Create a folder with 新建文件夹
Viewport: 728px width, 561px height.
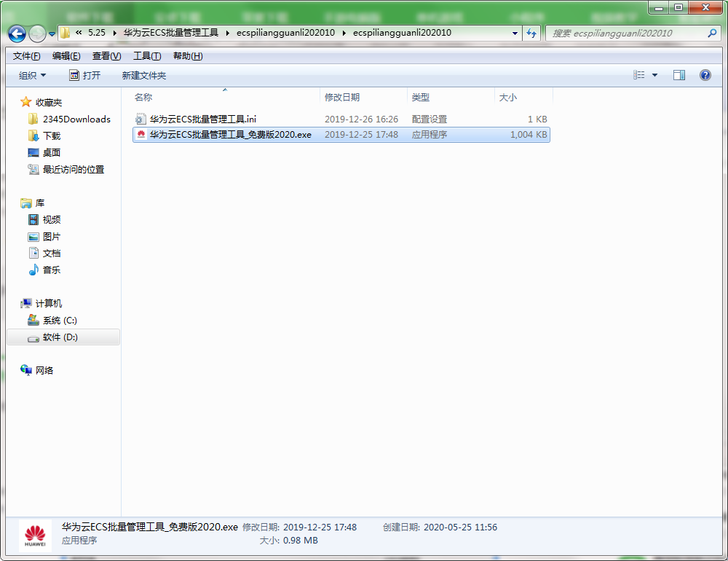coord(144,75)
